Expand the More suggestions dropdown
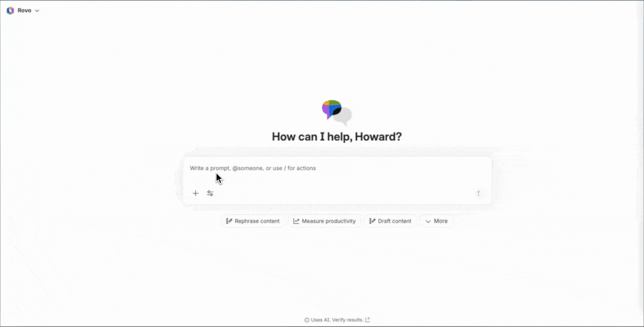This screenshot has width=644, height=327. pos(436,221)
